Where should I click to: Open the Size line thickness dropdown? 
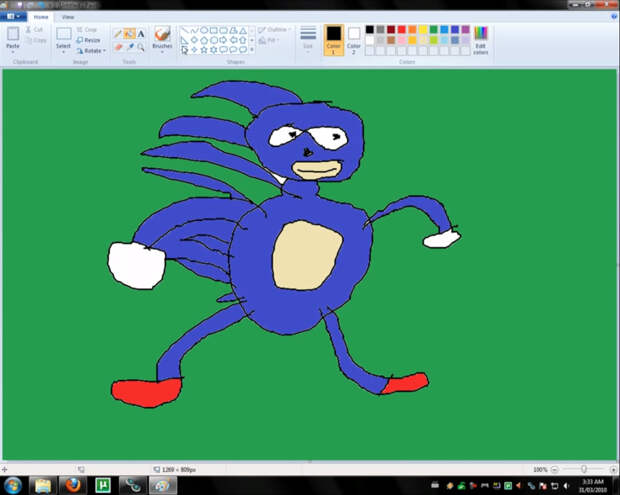pyautogui.click(x=308, y=40)
